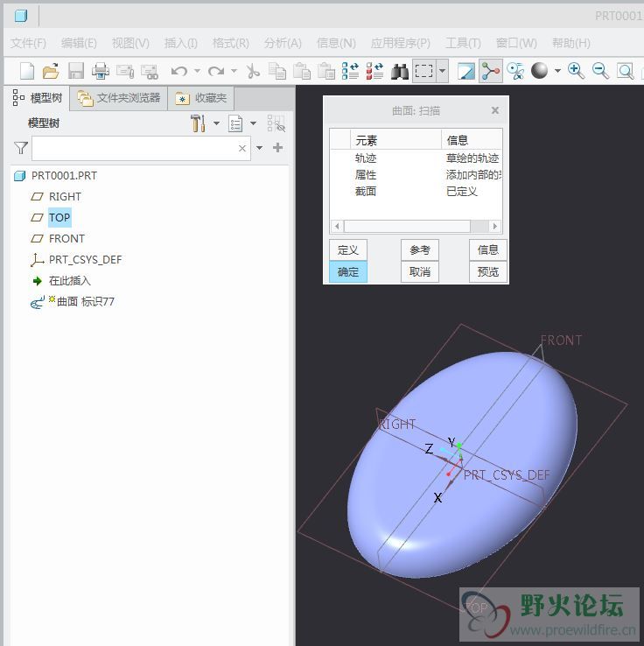This screenshot has height=646, width=644.
Task: Expand the redo history dropdown arrow
Action: tap(234, 71)
